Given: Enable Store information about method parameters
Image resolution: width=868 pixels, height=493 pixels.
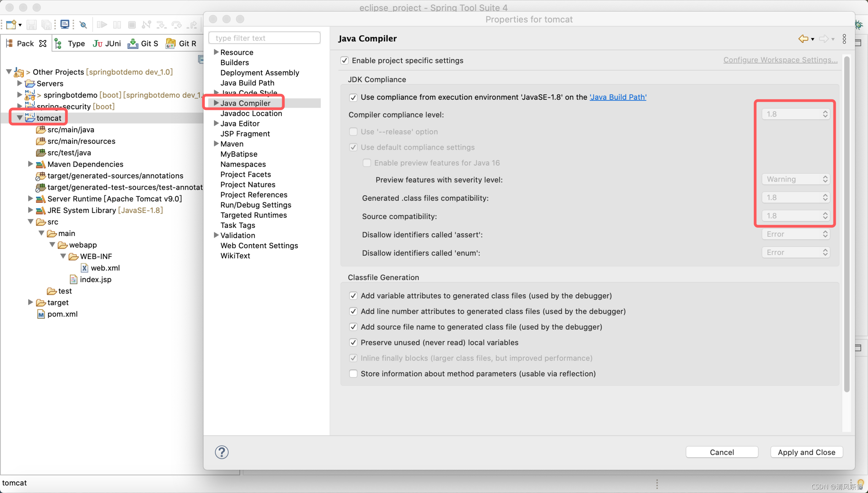Looking at the screenshot, I should pyautogui.click(x=353, y=374).
